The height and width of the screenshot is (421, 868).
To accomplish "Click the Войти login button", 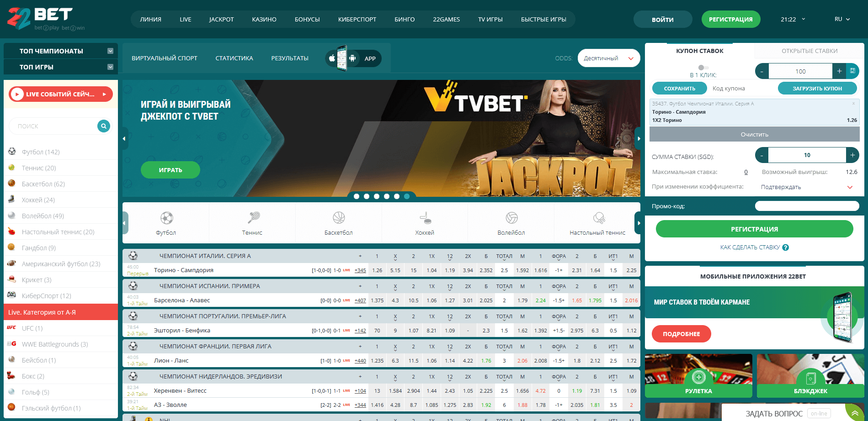I will pos(663,19).
